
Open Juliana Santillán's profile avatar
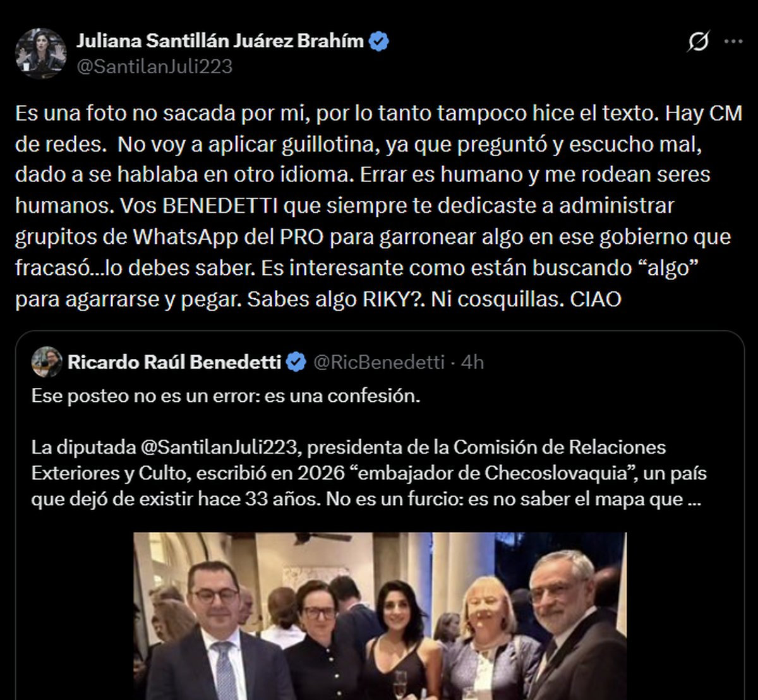click(x=41, y=53)
